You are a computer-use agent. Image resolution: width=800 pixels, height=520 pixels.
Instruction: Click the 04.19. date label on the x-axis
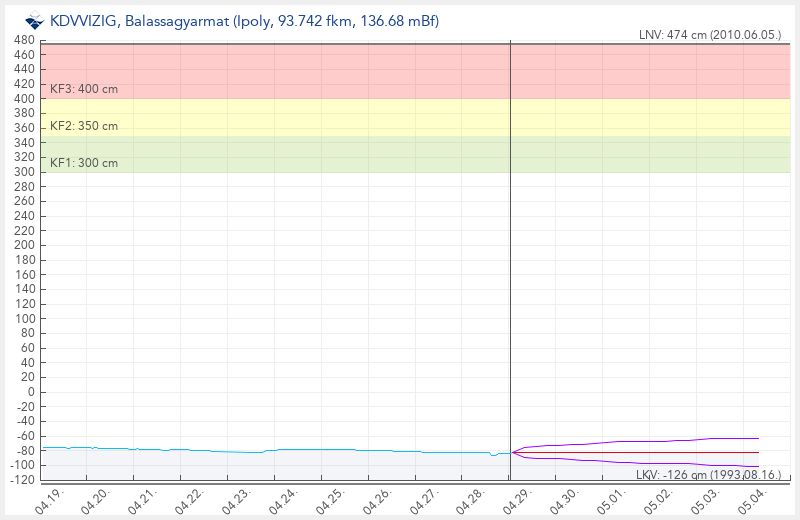click(x=48, y=499)
